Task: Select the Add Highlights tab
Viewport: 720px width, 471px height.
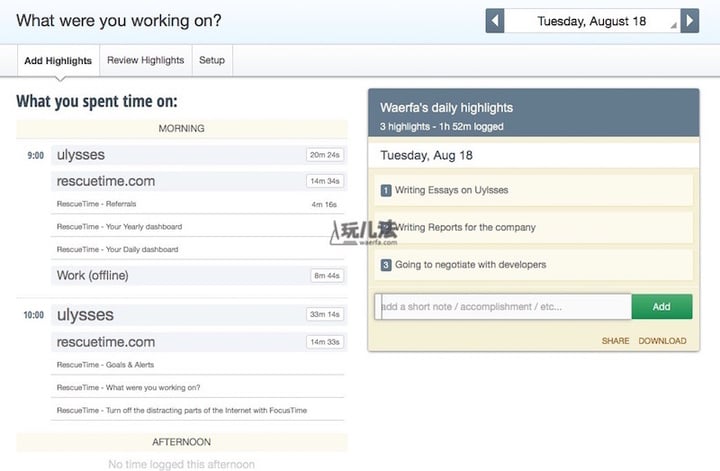Action: coord(58,60)
